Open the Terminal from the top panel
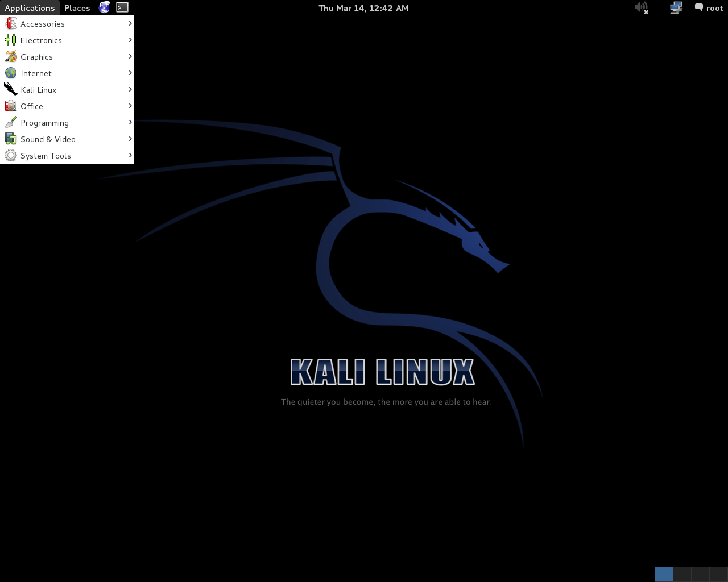The height and width of the screenshot is (582, 728). 122,7
